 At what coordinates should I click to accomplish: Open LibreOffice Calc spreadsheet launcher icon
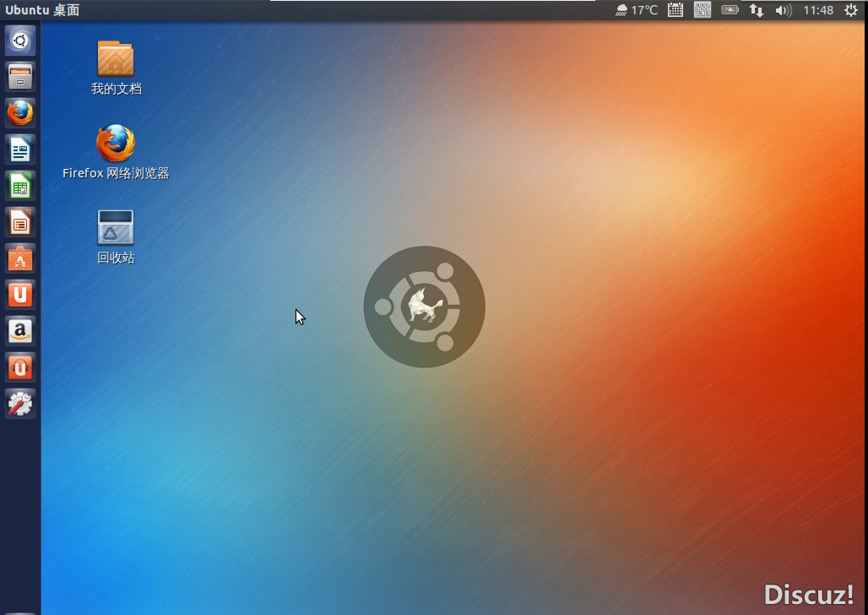(x=20, y=186)
